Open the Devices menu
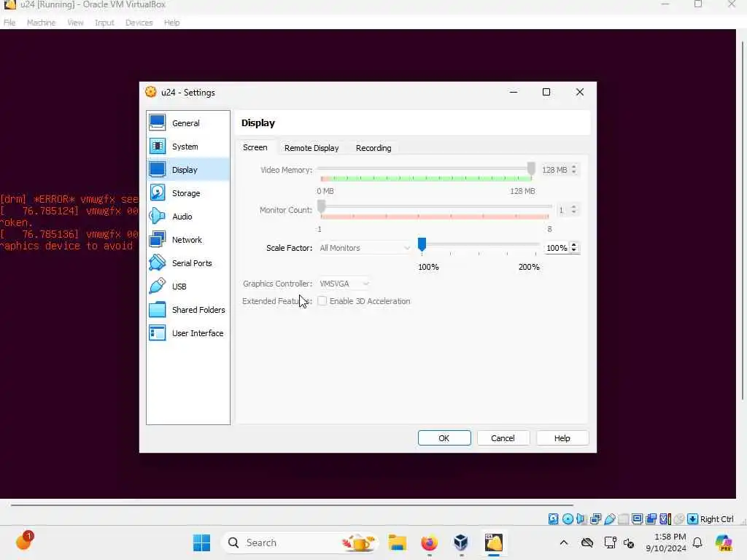Image resolution: width=747 pixels, height=560 pixels. [x=139, y=23]
